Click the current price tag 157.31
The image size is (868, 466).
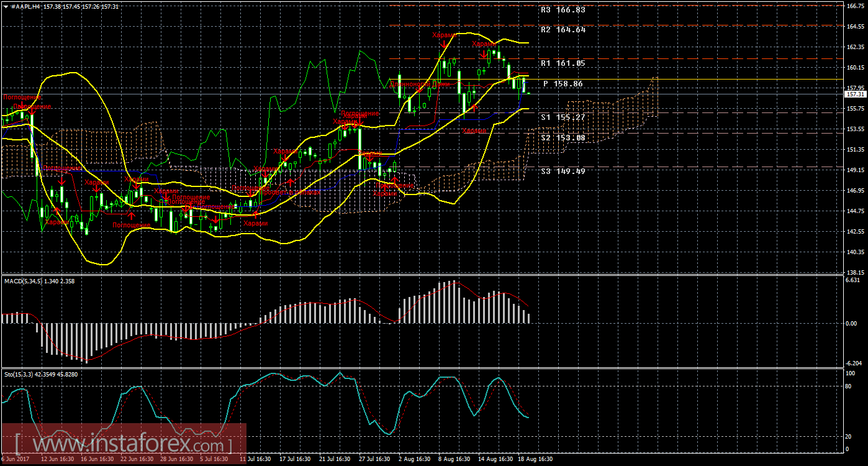(856, 94)
